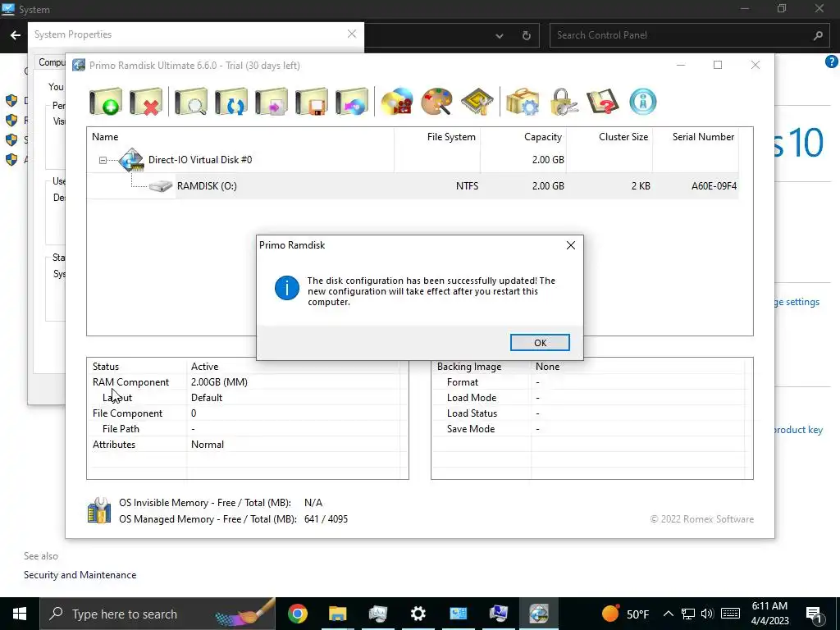Click the Save Mode label
840x630 pixels.
471,428
